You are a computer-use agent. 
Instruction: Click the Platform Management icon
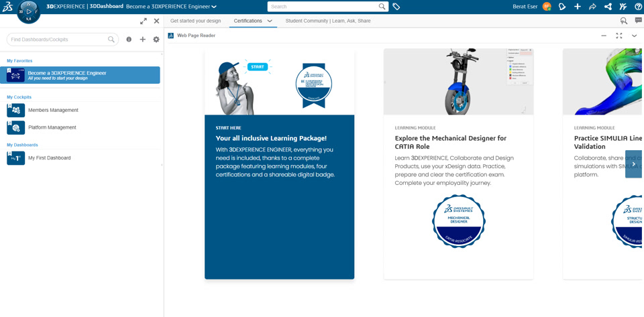click(x=15, y=127)
